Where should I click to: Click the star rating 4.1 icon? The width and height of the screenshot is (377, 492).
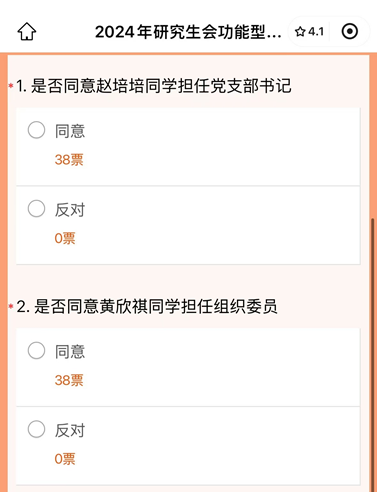309,32
